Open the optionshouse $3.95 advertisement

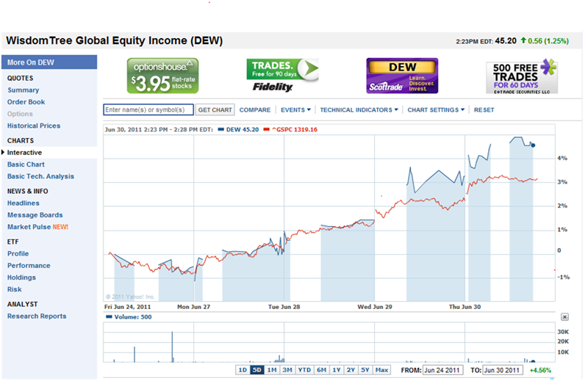click(x=162, y=76)
